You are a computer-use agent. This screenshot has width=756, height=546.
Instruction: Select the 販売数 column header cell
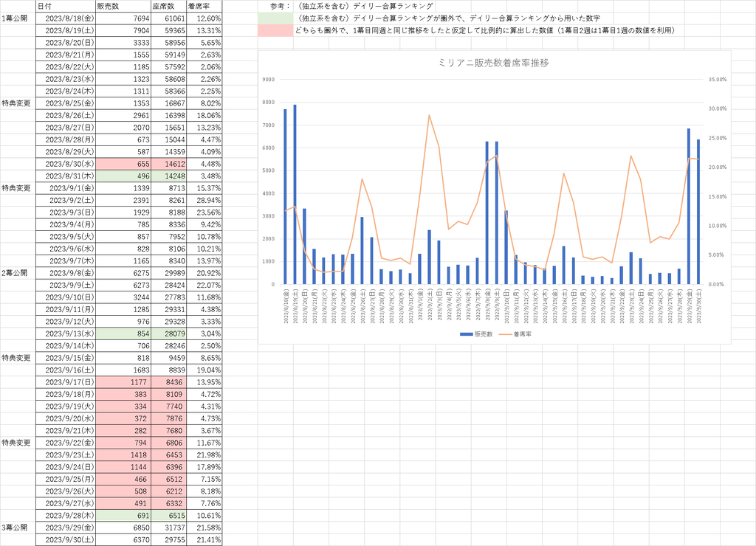click(123, 6)
